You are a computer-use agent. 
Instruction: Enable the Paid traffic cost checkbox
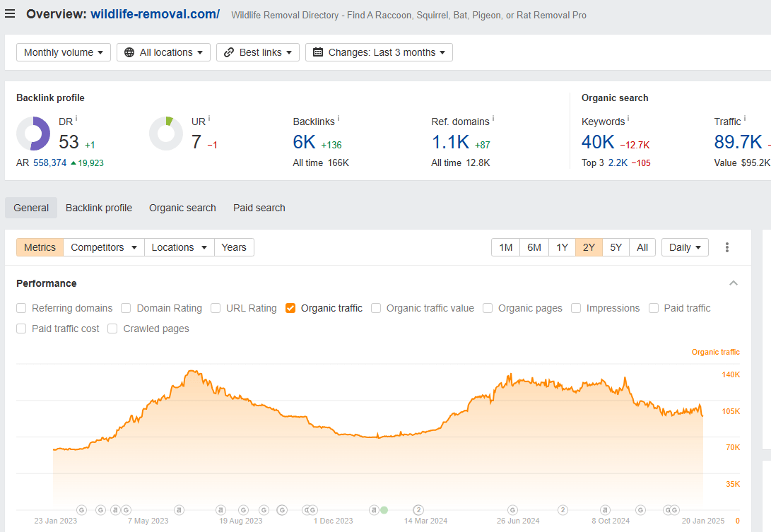tap(21, 329)
